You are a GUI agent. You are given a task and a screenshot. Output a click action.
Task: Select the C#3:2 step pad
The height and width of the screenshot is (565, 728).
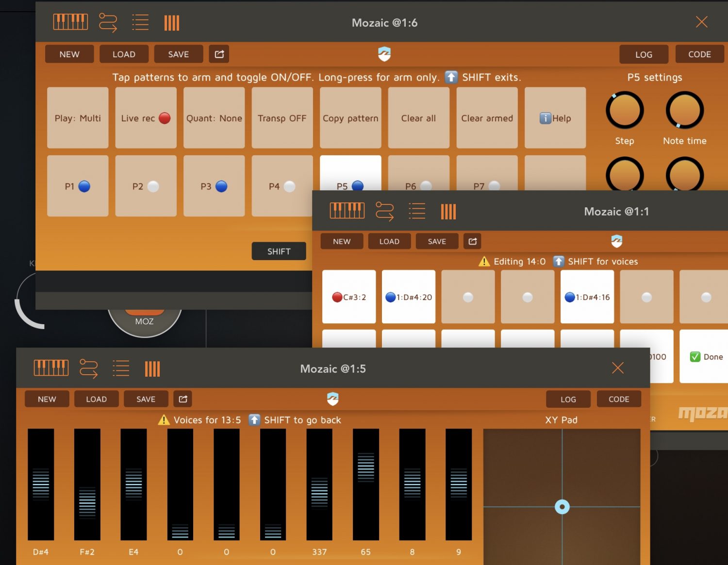tap(349, 297)
